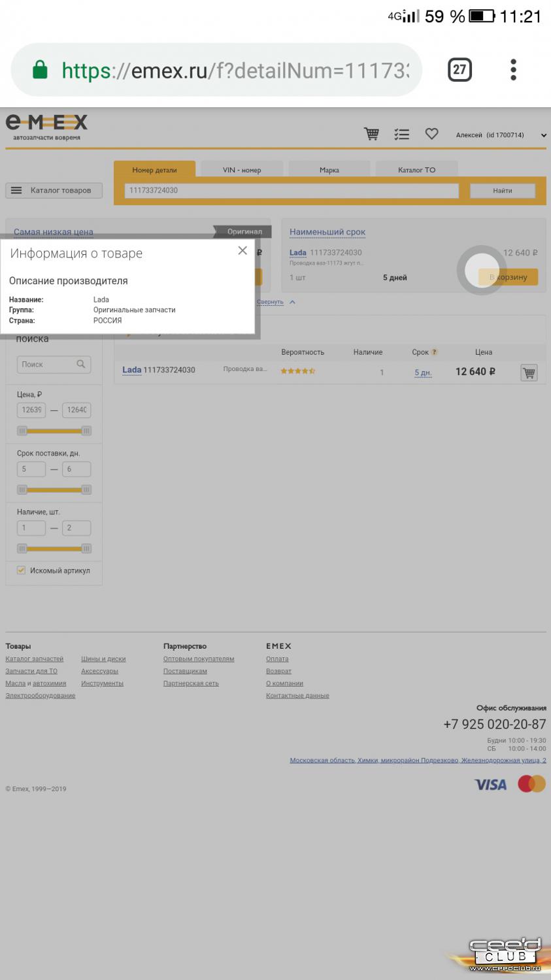The width and height of the screenshot is (551, 980).
Task: Open 'О компании' footer link
Action: point(284,683)
